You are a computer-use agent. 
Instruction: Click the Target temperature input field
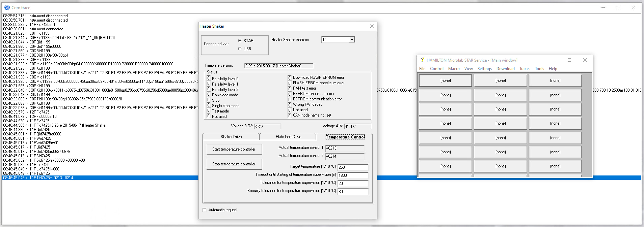pos(352,167)
